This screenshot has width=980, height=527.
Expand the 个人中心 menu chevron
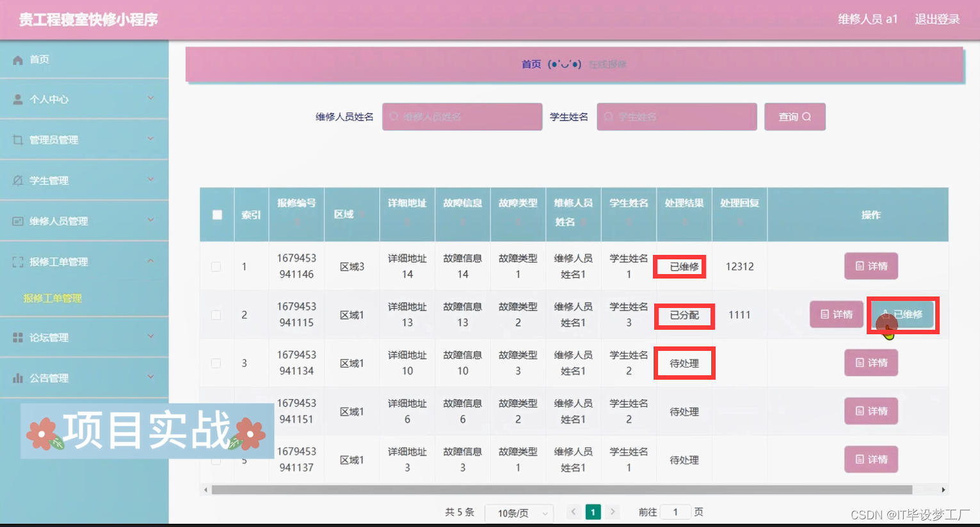click(x=151, y=98)
